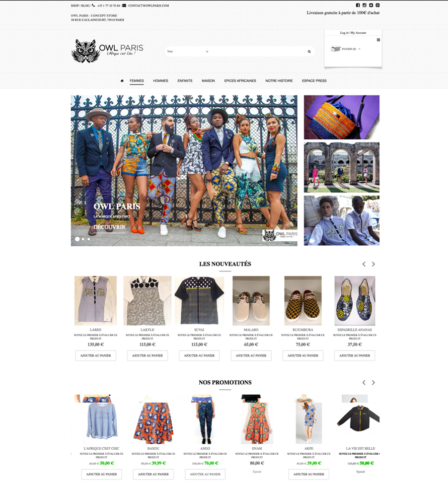Add Lareo shirt to the cart
This screenshot has height=491, width=448.
click(96, 356)
